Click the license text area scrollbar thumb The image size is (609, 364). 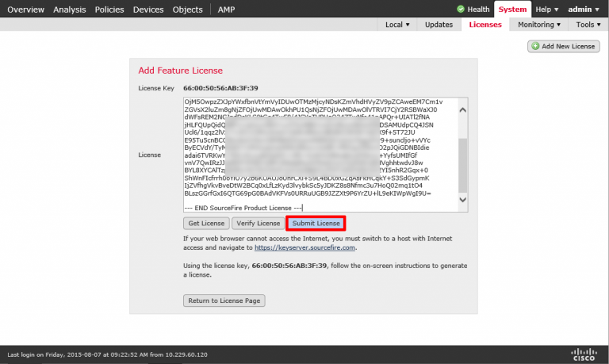462,166
